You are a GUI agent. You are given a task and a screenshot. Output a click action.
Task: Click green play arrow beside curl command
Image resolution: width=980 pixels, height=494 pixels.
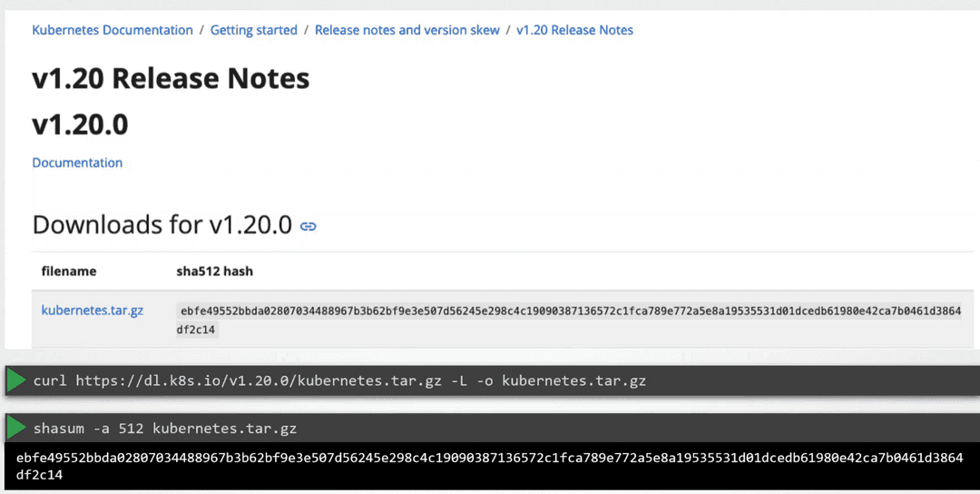pyautogui.click(x=16, y=380)
